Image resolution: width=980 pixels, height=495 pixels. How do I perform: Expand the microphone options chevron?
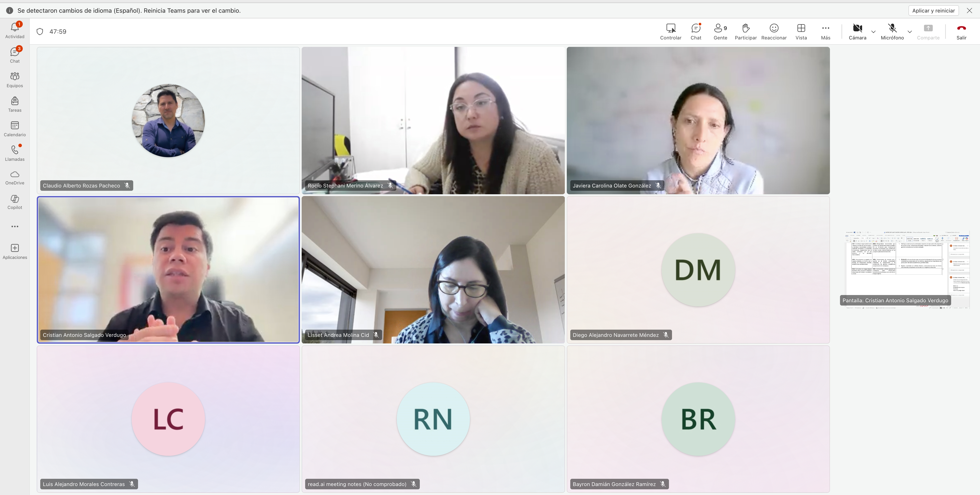point(910,32)
